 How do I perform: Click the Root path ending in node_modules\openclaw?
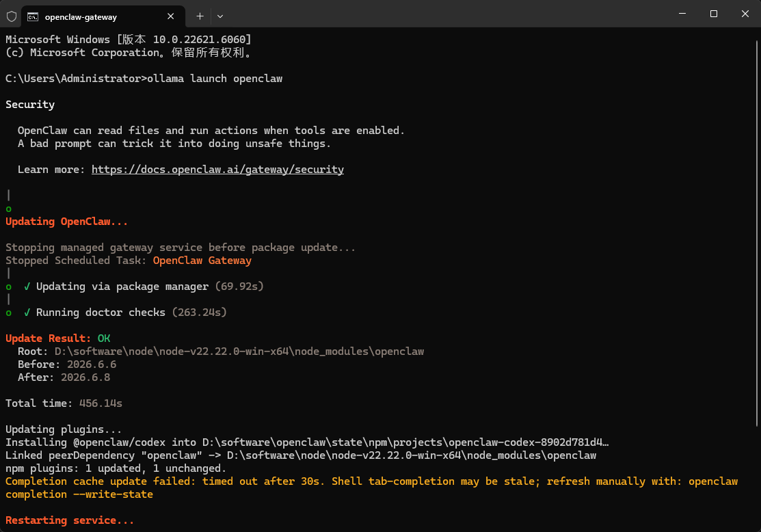point(239,351)
